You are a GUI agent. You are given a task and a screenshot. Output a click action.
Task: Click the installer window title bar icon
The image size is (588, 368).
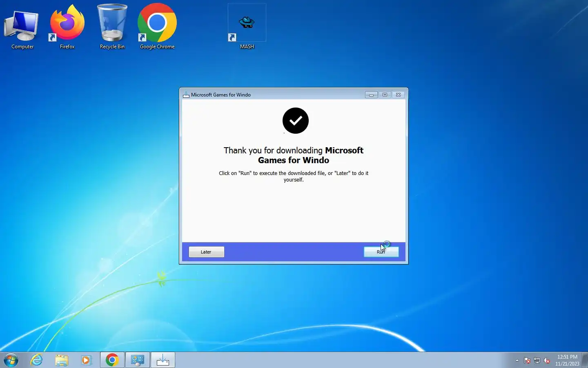pos(186,95)
